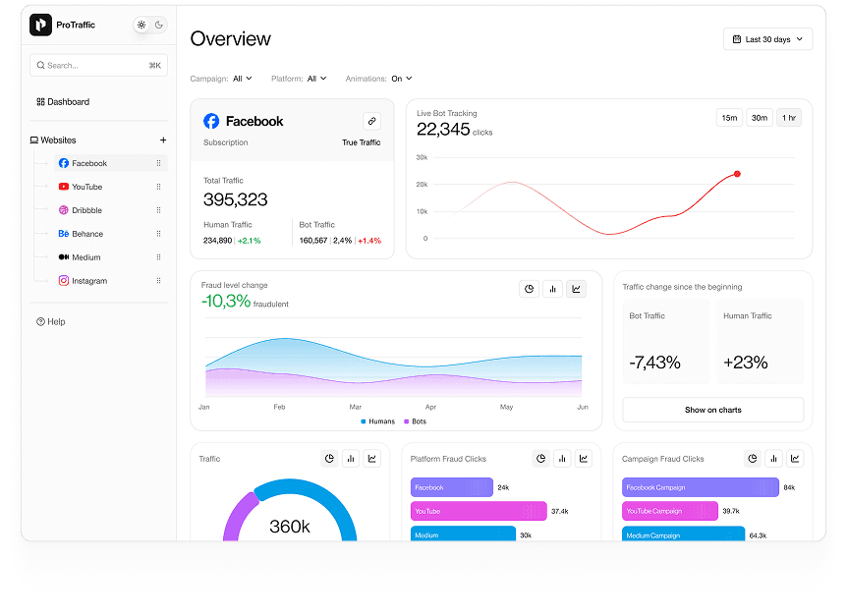The width and height of the screenshot is (847, 616).
Task: Select Dribbble in the Websites list
Action: pos(86,210)
